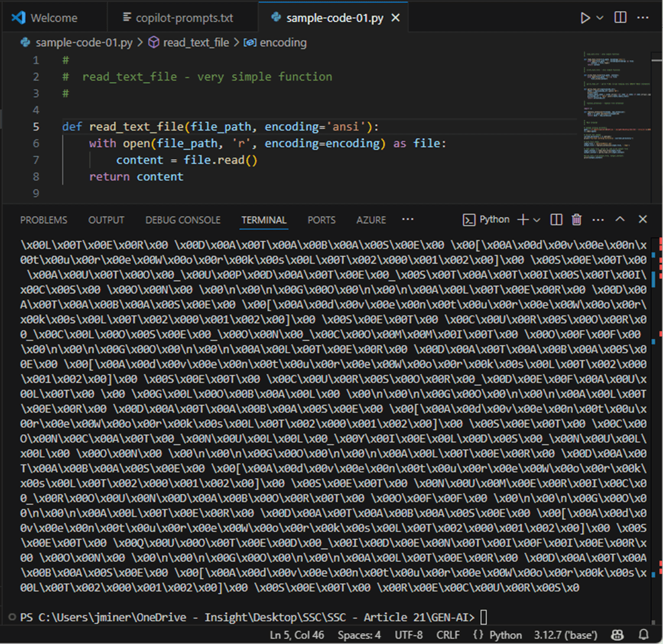Maximize panel size with the chevron-up
The image size is (663, 644).
620,220
